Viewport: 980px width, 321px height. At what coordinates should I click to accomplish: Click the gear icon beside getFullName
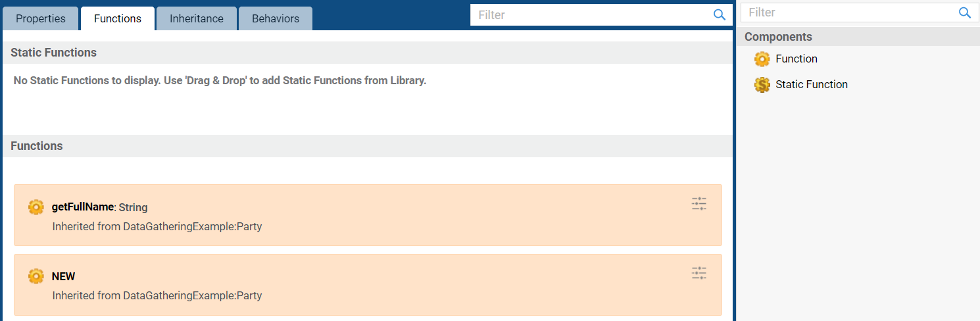(36, 207)
